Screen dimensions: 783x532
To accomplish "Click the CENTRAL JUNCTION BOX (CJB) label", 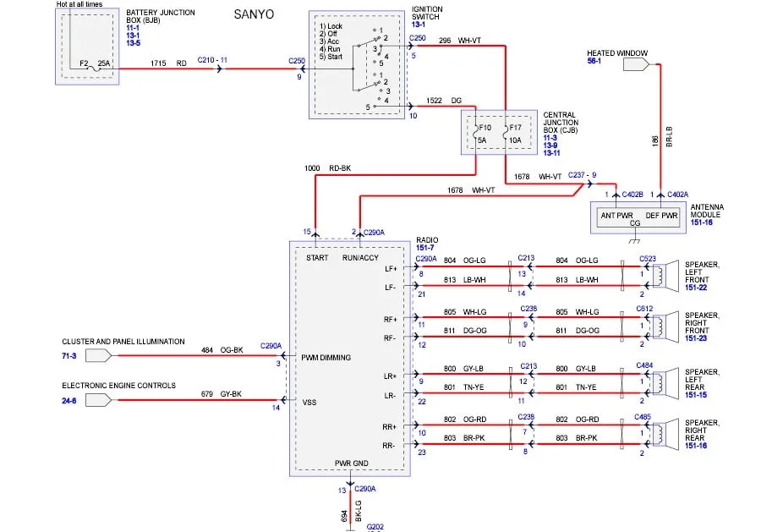I will [x=561, y=123].
